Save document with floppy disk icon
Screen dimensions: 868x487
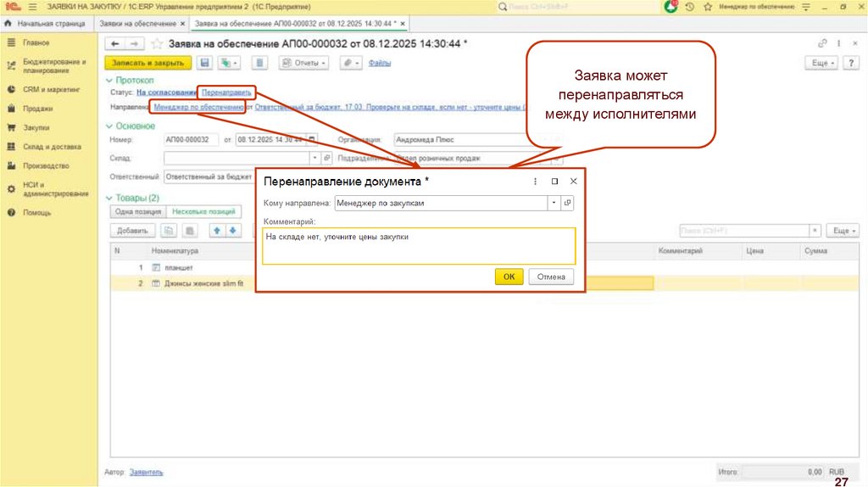click(205, 63)
